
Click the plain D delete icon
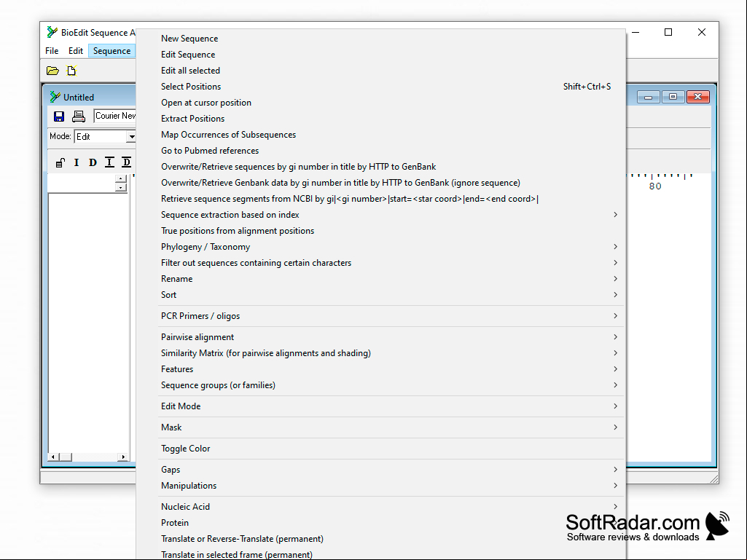93,163
